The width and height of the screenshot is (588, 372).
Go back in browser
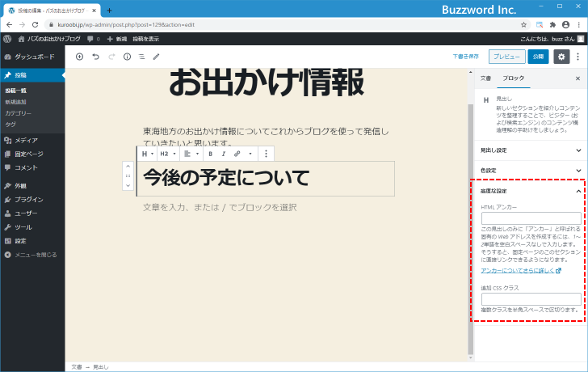pyautogui.click(x=10, y=25)
